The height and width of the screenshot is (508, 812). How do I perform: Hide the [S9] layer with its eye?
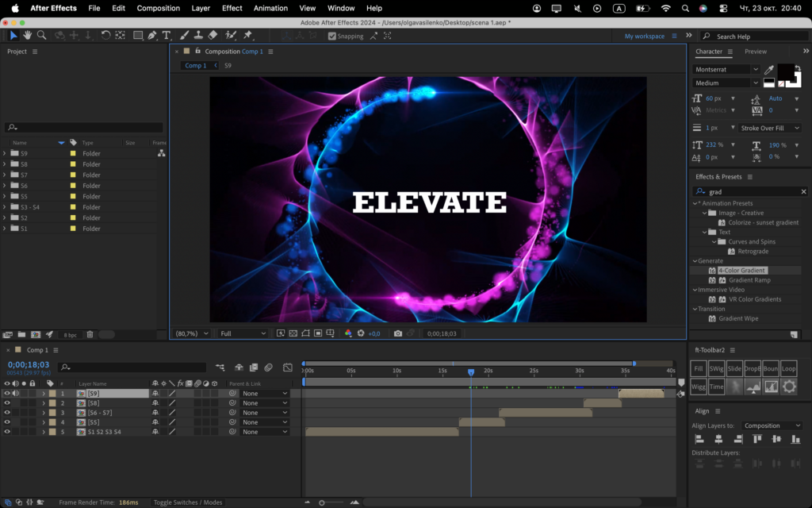(x=7, y=394)
